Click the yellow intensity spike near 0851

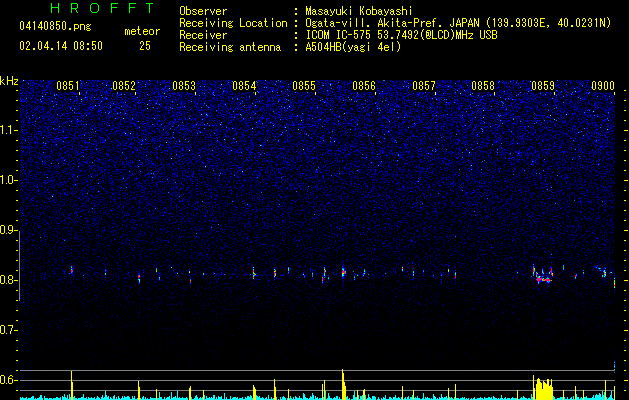click(x=71, y=385)
